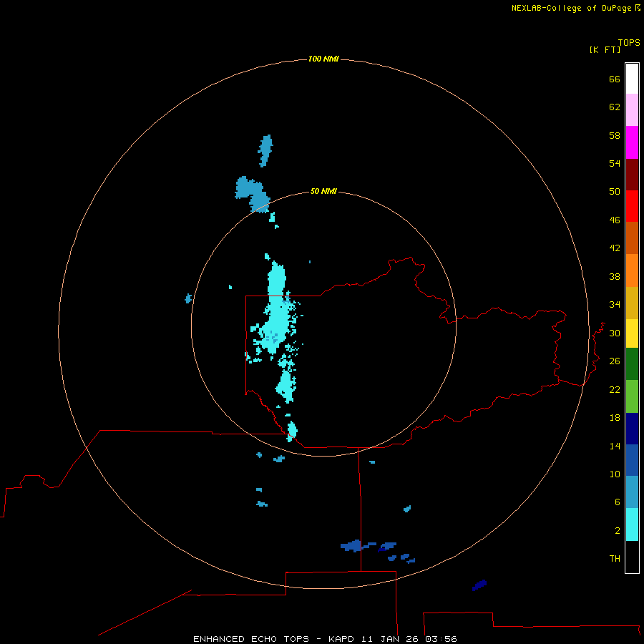Click the legend value "58"

point(615,135)
